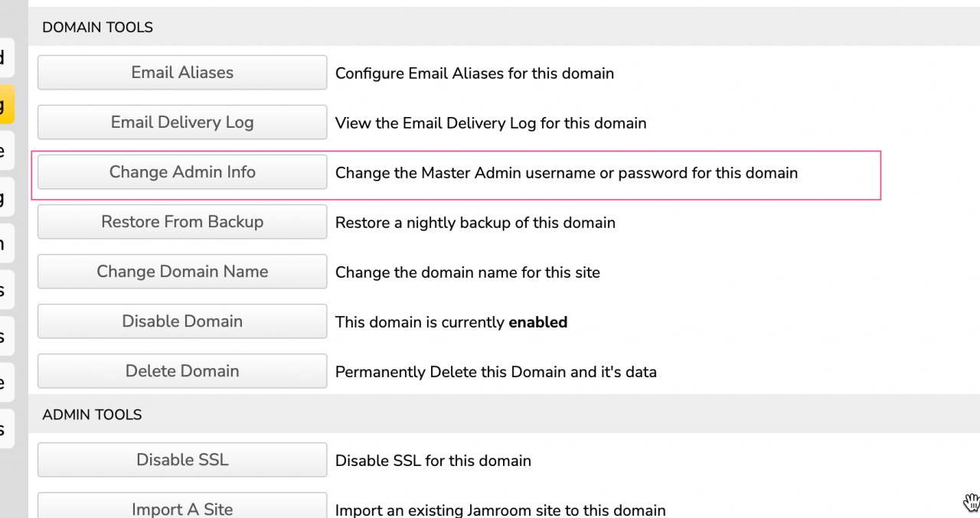Click the Master Admin username description text

coord(566,174)
